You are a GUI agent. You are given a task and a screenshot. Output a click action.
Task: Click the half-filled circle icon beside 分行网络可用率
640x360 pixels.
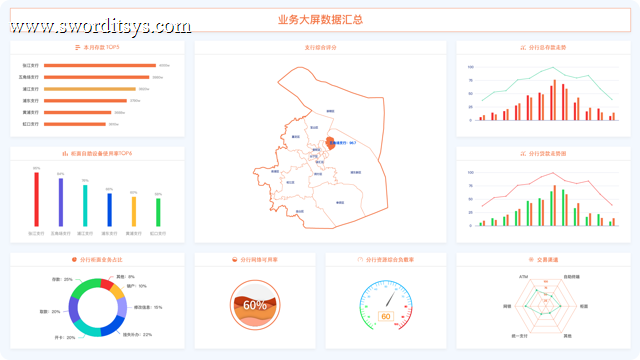235,260
